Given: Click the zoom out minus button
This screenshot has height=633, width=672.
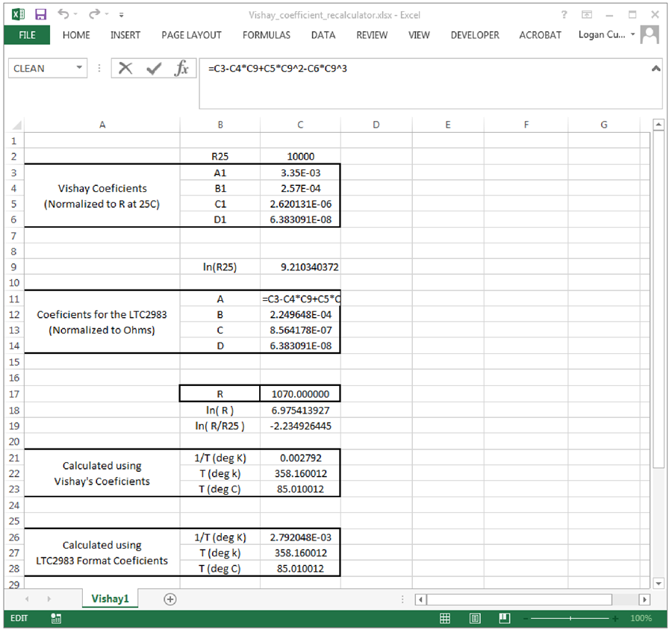Looking at the screenshot, I should click(526, 618).
